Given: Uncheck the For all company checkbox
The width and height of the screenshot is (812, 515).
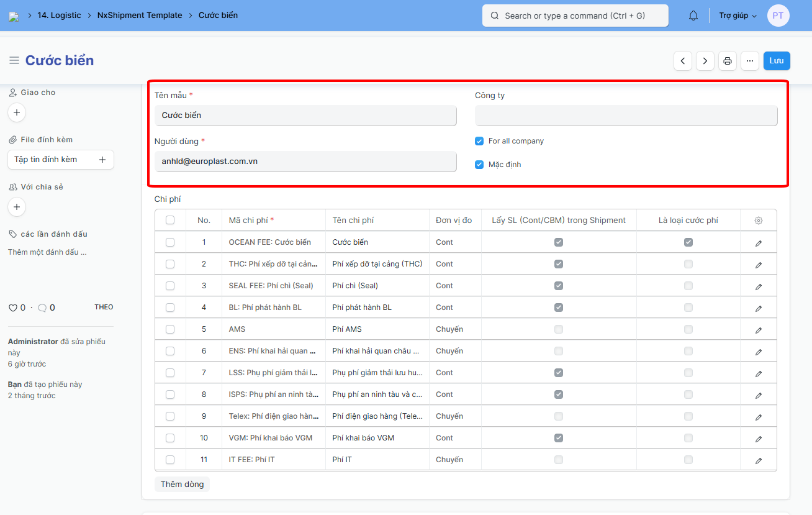Looking at the screenshot, I should 479,141.
